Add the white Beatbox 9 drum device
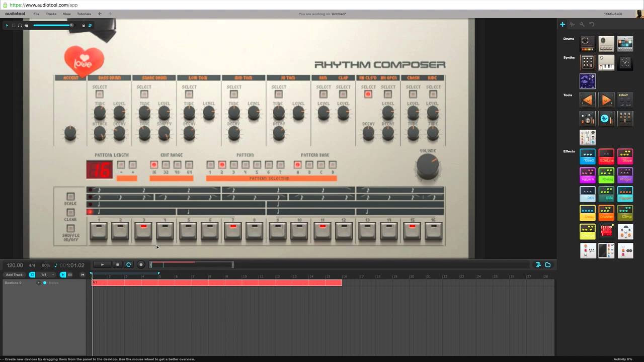This screenshot has height=362, width=644. click(x=606, y=43)
